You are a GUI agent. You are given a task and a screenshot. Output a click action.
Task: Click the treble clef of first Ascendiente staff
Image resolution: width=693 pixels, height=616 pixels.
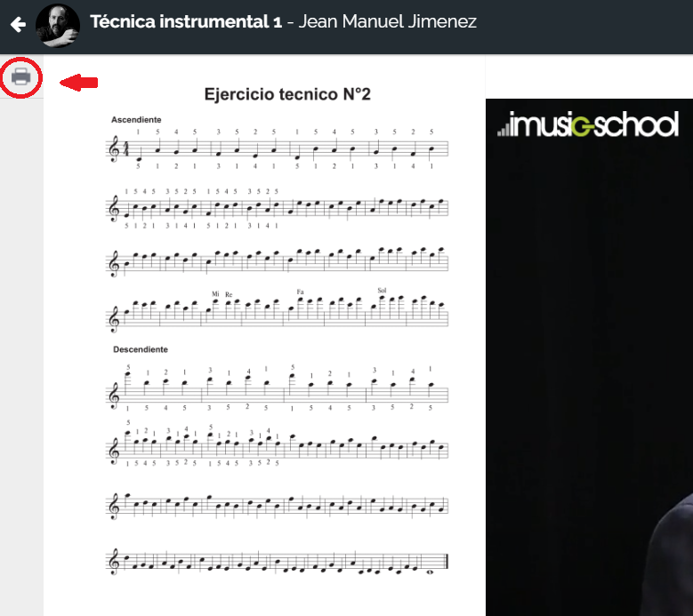(x=114, y=149)
